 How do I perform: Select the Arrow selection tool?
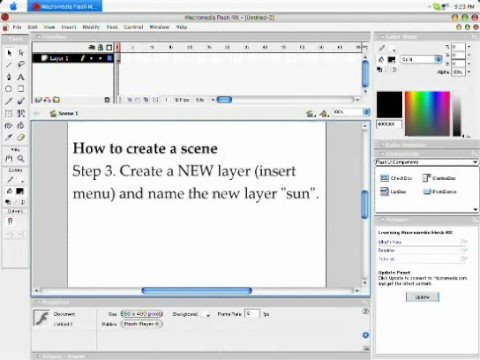(9, 53)
